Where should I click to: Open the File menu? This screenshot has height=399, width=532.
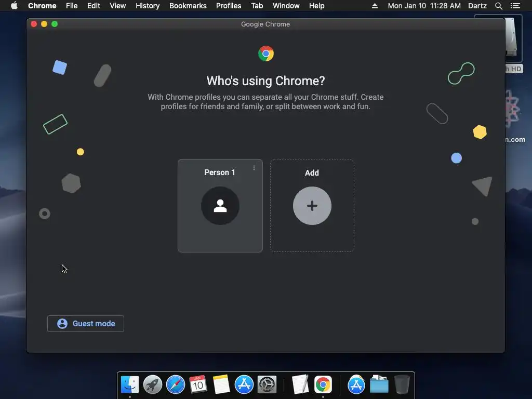coord(72,6)
